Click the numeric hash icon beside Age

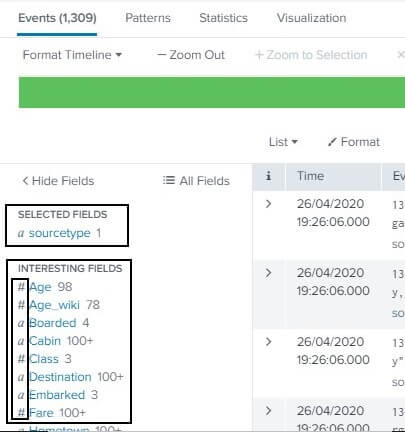point(21,287)
